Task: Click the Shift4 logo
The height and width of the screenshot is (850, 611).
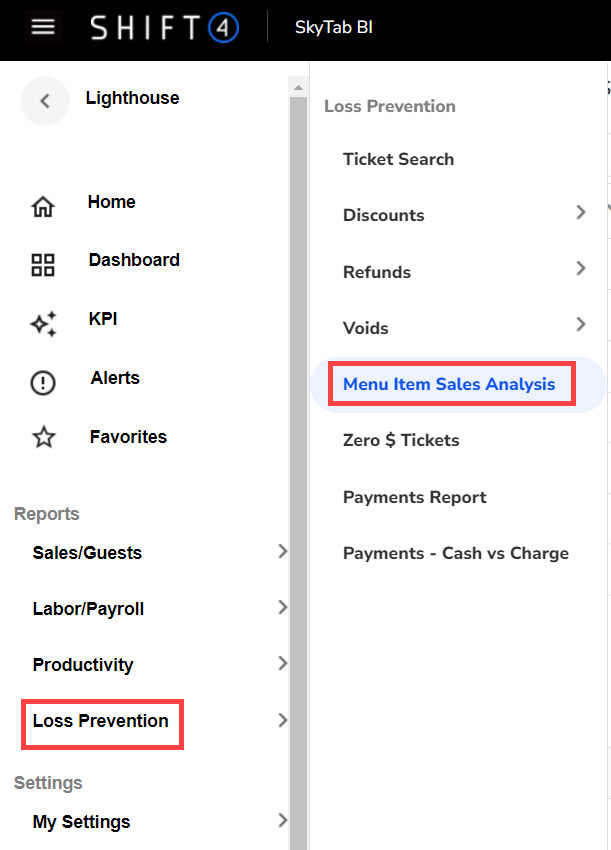Action: pos(164,28)
